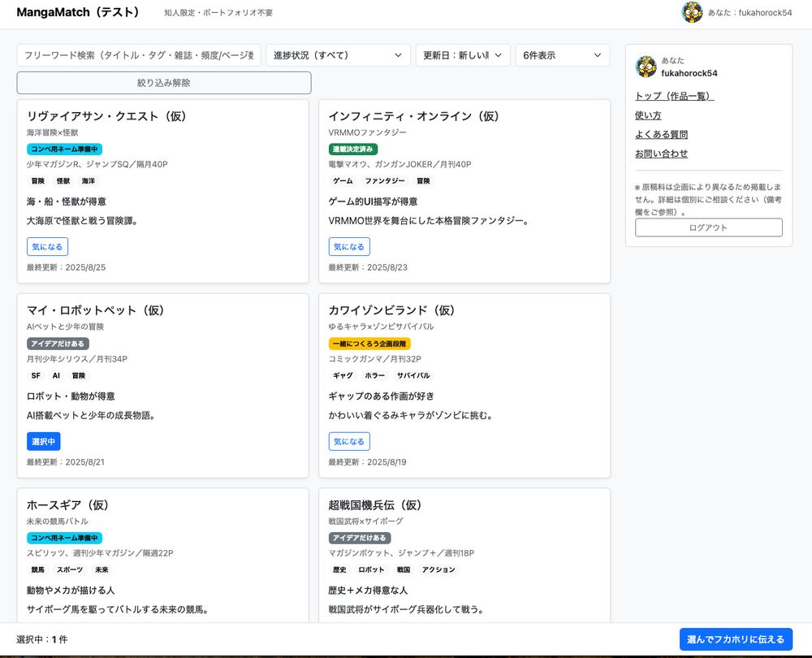Open the トップ（作品一覧）link
This screenshot has height=658, width=812.
[x=674, y=96]
